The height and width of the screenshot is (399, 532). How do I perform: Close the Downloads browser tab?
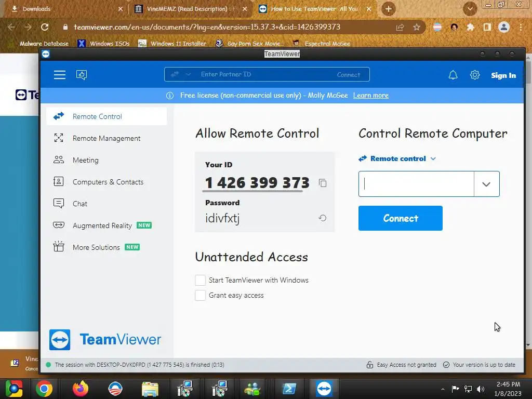[x=121, y=9]
